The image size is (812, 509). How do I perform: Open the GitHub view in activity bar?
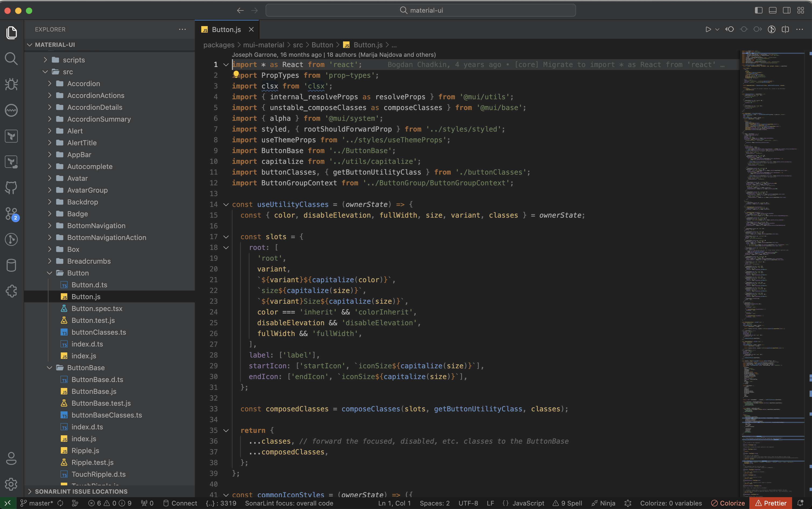click(12, 188)
